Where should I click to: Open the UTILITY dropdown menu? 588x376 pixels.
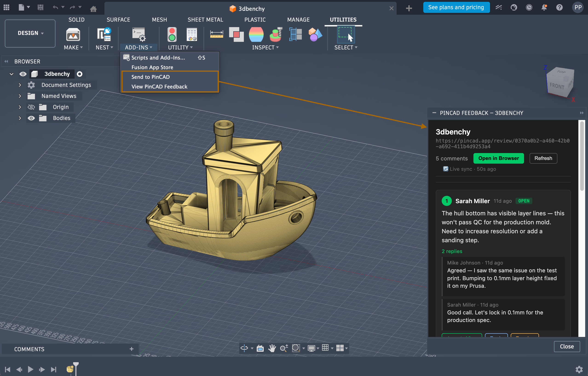click(x=180, y=47)
